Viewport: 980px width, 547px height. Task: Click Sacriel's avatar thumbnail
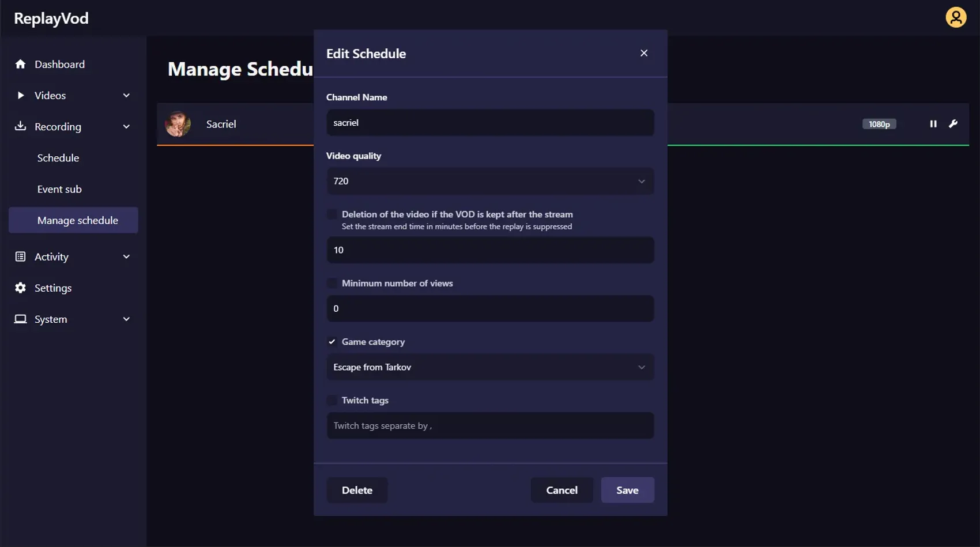point(178,124)
